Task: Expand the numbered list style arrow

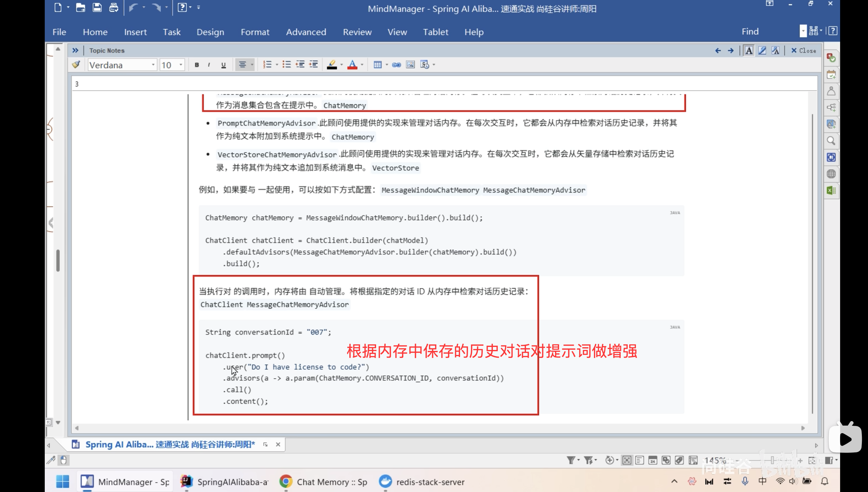Action: 277,65
